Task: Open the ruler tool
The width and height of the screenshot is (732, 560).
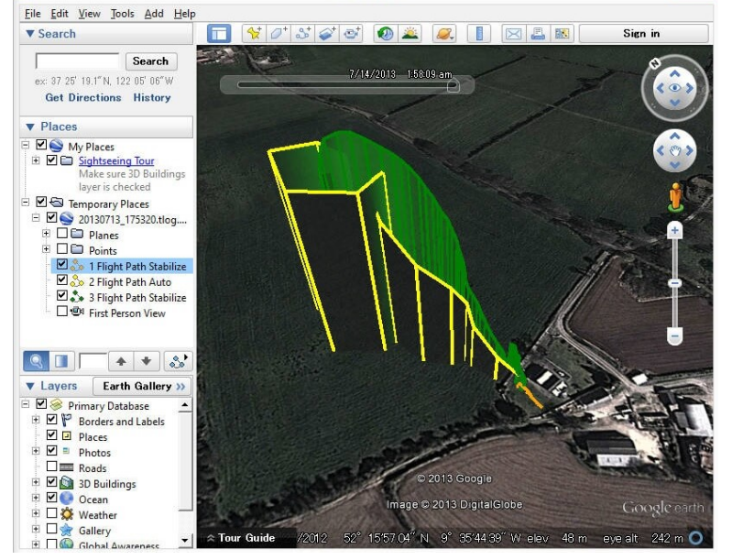Action: point(479,34)
